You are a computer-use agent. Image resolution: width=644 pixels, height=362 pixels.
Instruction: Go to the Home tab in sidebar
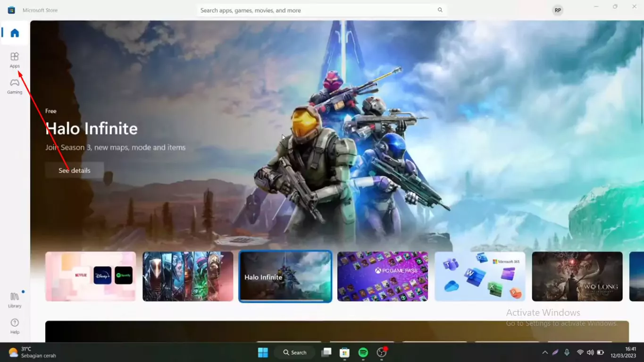click(x=15, y=33)
